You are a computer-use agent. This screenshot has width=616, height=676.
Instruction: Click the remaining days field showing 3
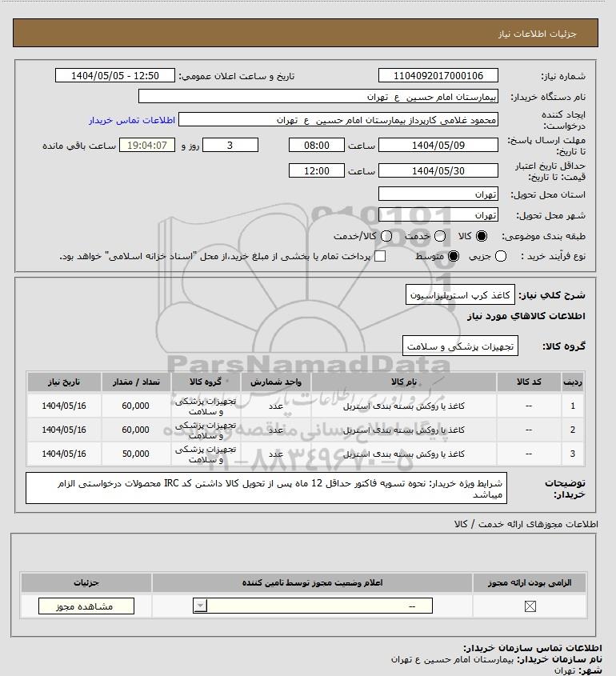click(230, 145)
